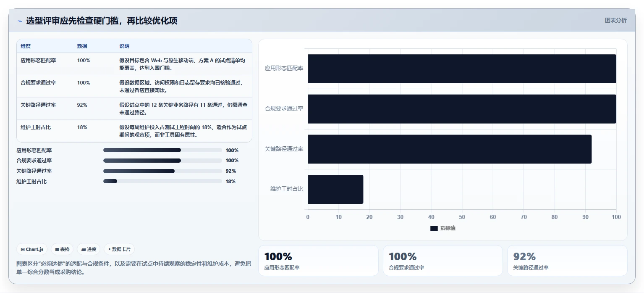Click the 50 tick on the chart axis
The height and width of the screenshot is (293, 644).
coord(462,217)
